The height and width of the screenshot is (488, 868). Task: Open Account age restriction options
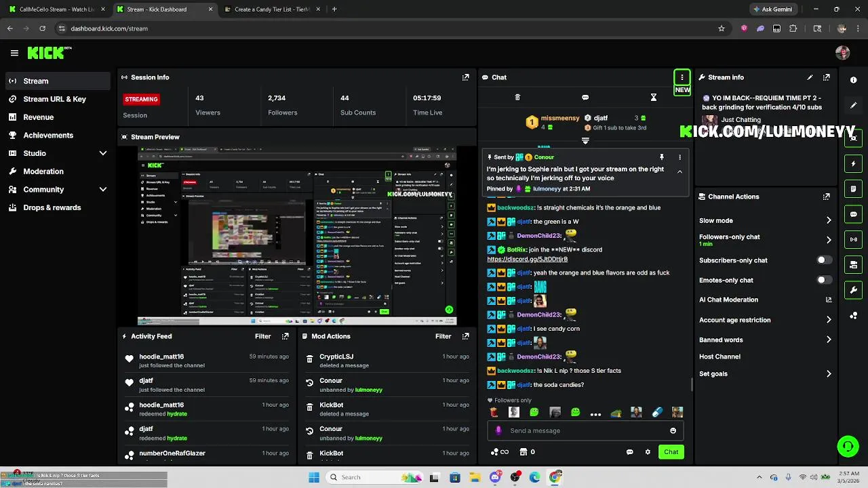coord(829,320)
